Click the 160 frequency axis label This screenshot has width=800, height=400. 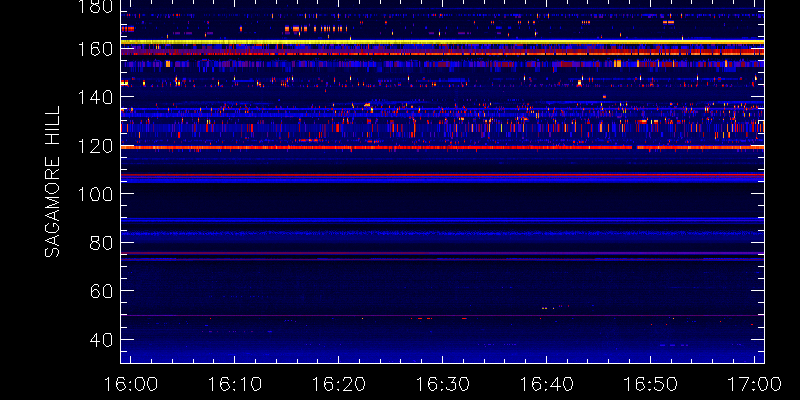95,49
